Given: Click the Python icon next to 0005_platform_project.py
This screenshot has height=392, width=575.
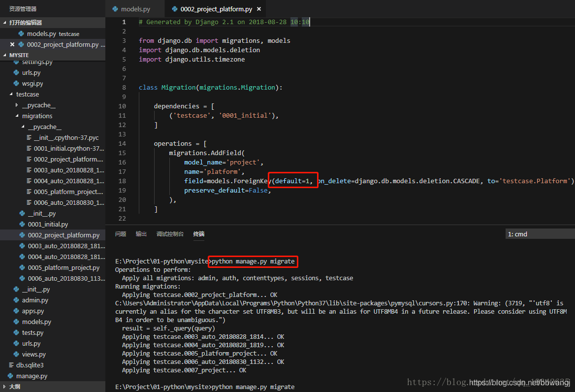Looking at the screenshot, I should point(23,267).
